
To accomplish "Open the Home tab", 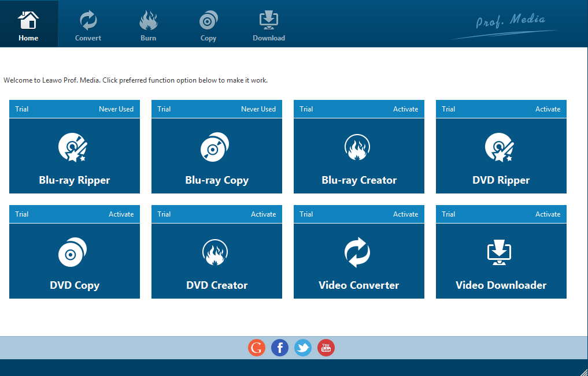I will (28, 24).
